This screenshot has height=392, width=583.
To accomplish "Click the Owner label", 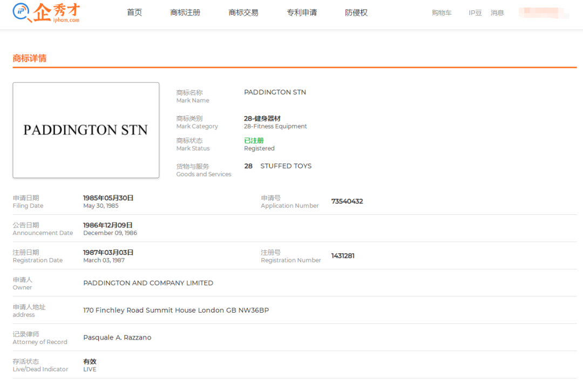I will 22,287.
